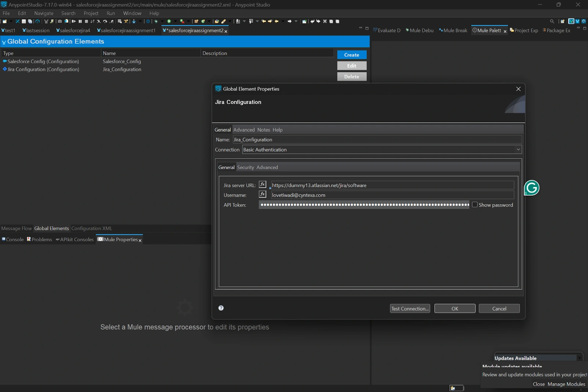Click the Save All icon in the toolbar
Screen dimensions: 588x392
pos(30,21)
